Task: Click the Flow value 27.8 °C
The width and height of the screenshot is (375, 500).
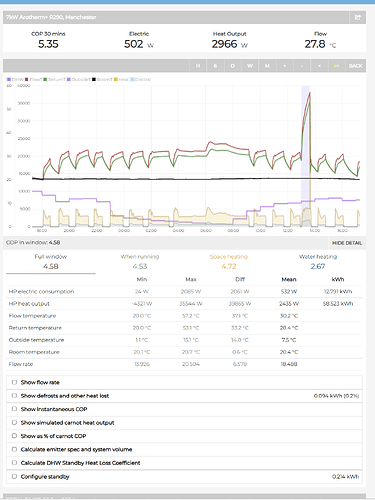Action: click(x=320, y=44)
